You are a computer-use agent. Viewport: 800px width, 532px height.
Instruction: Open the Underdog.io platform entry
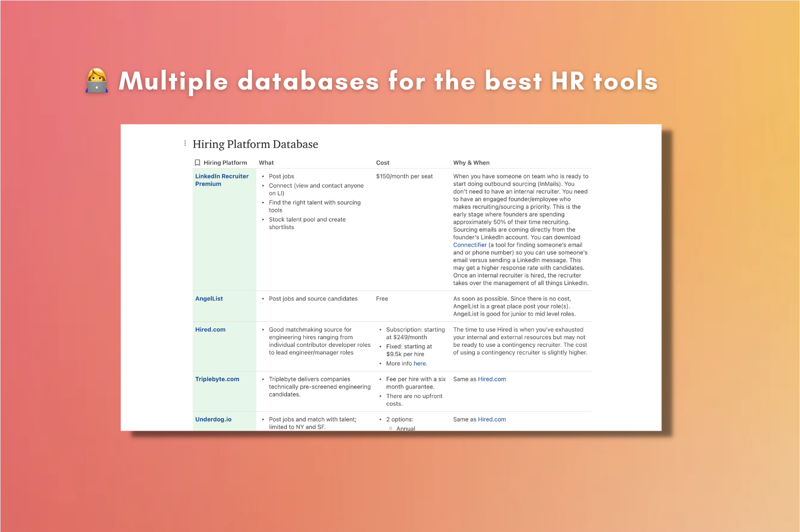point(213,419)
